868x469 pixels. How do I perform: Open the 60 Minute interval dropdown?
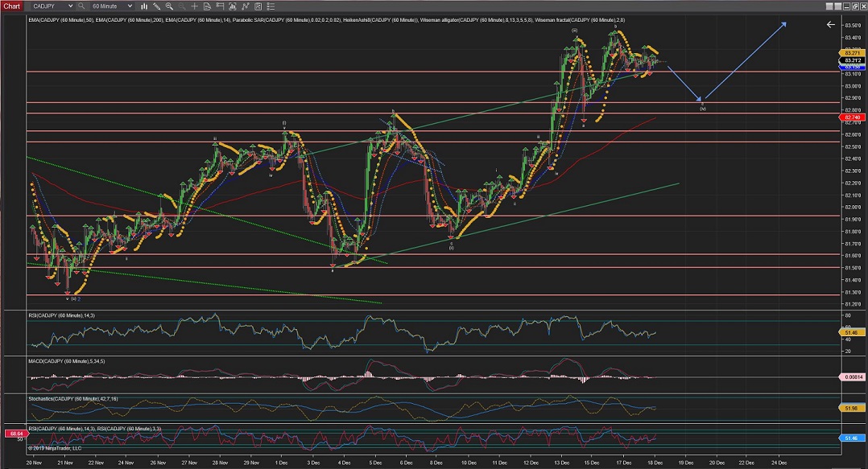(112, 6)
